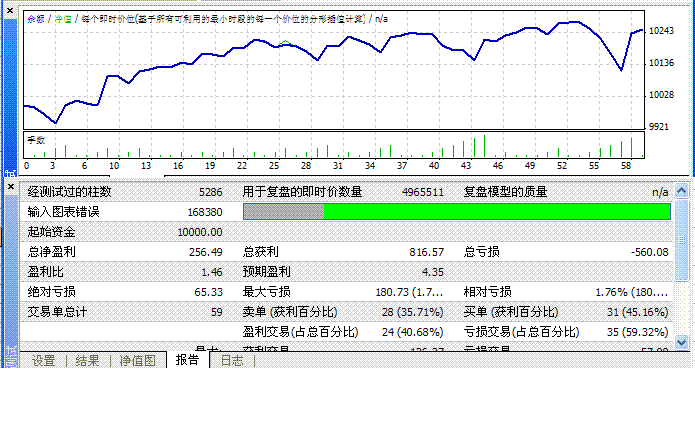This screenshot has width=695, height=432.
Task: Open the 净值图 tab
Action: [137, 361]
